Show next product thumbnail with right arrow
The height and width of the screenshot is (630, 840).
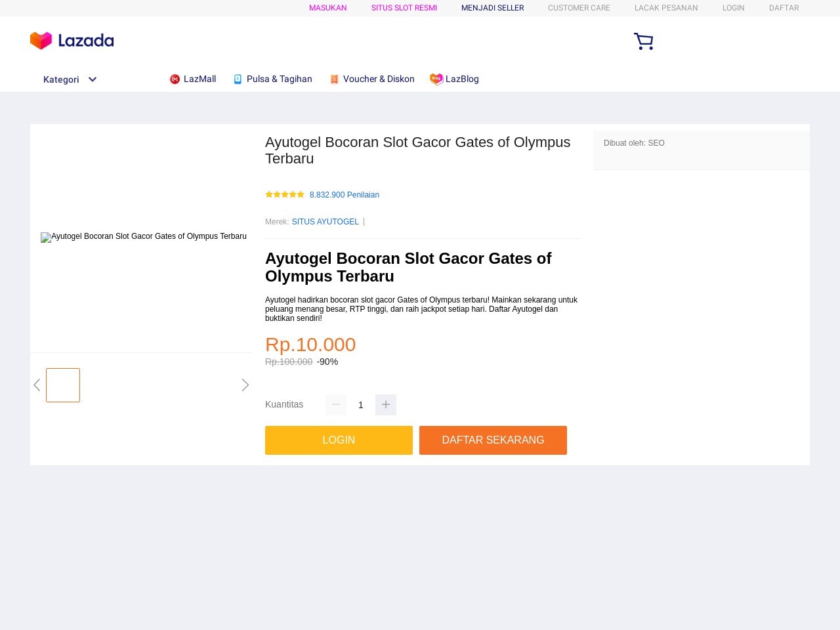point(245,385)
